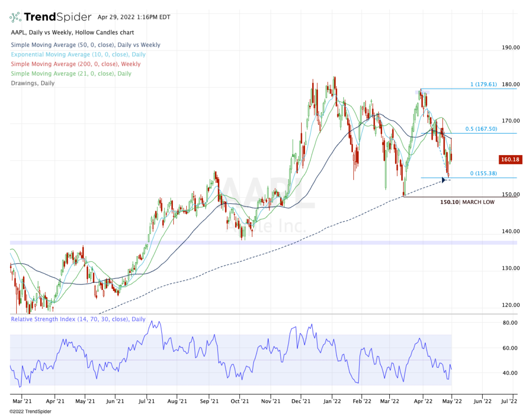Click the Jun '22 date axis label
Image resolution: width=532 pixels, height=416 pixels.
coord(482,401)
